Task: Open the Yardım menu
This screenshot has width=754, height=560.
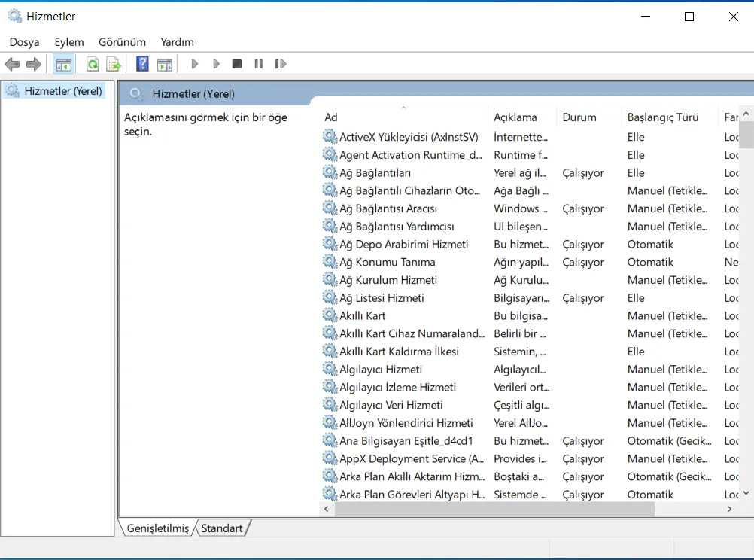Action: (x=178, y=42)
